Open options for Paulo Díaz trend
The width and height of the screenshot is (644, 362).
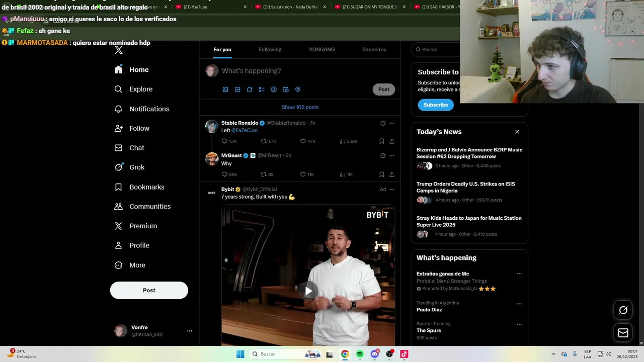[519, 304]
